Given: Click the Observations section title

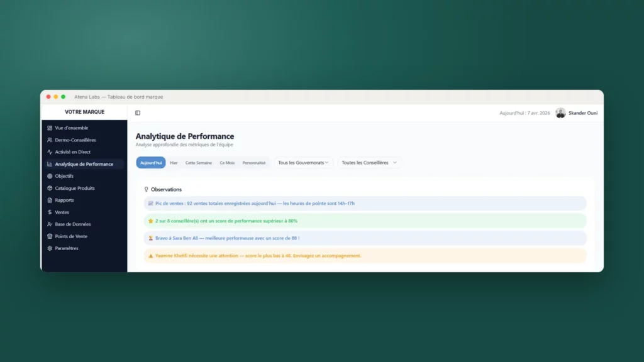Looking at the screenshot, I should 166,189.
